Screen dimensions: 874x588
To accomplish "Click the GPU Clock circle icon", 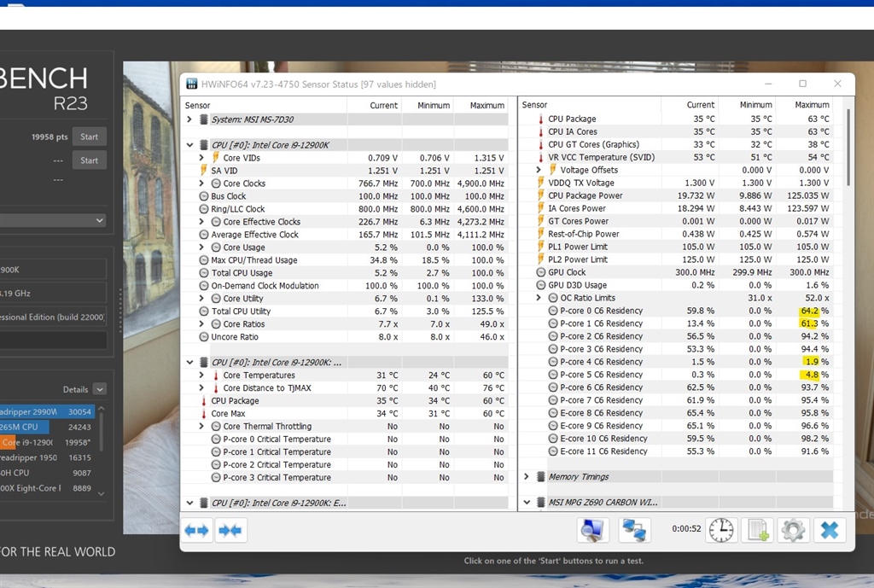I will pos(540,272).
